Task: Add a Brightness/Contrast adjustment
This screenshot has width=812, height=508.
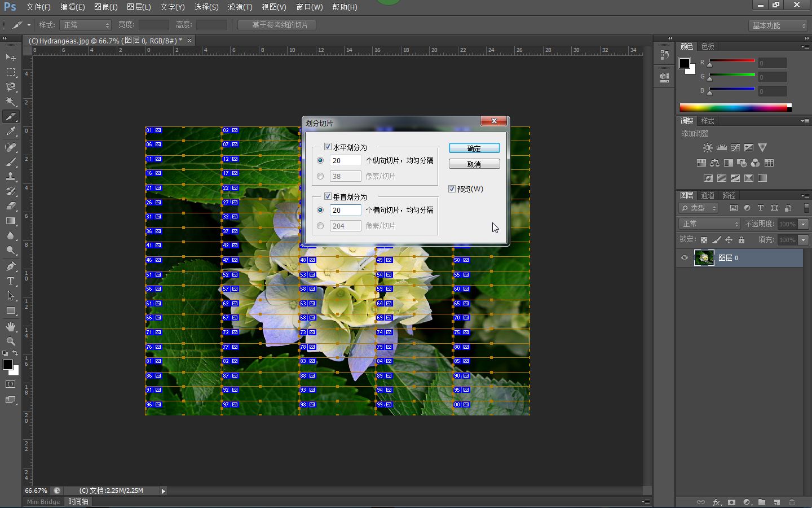Action: 708,147
